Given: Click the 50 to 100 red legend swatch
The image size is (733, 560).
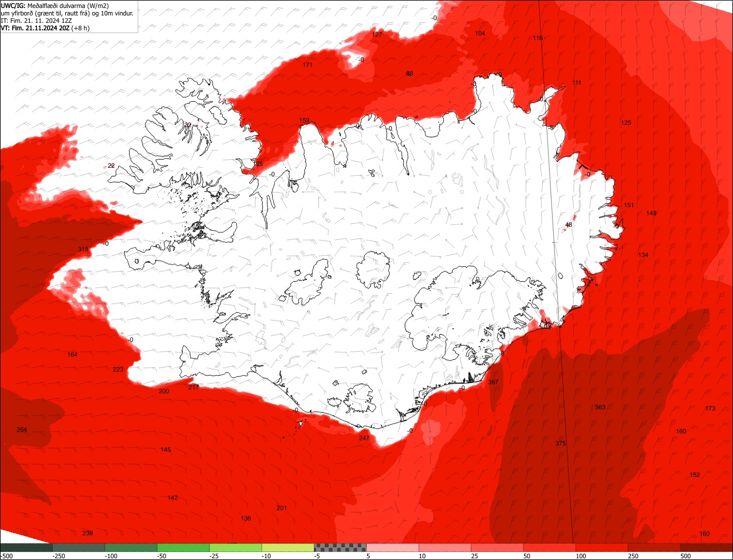Looking at the screenshot, I should coord(550,547).
